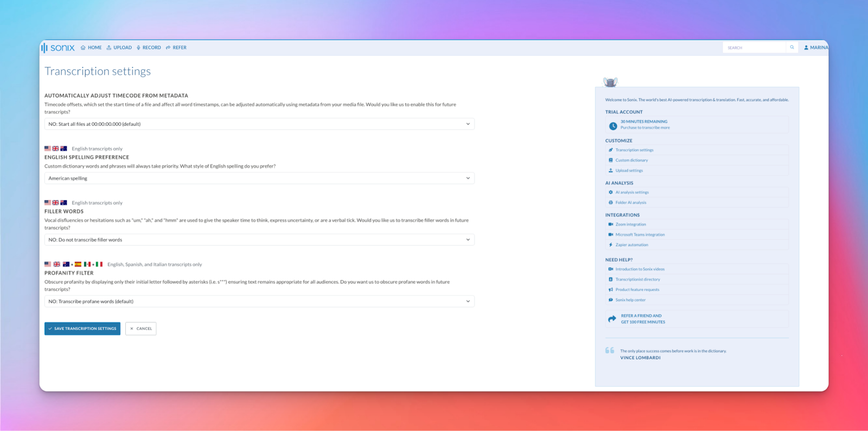868x431 pixels.
Task: Click the AI analysis settings gear icon
Action: pos(611,192)
